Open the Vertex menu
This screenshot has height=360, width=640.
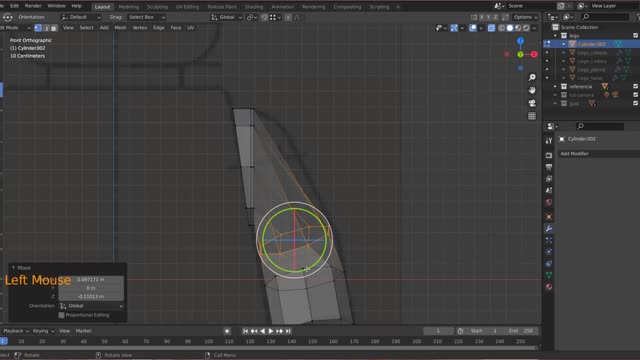(140, 28)
